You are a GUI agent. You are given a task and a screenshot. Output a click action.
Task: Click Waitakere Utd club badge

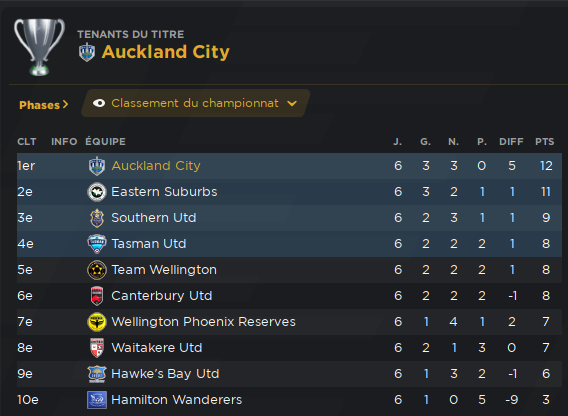(97, 348)
